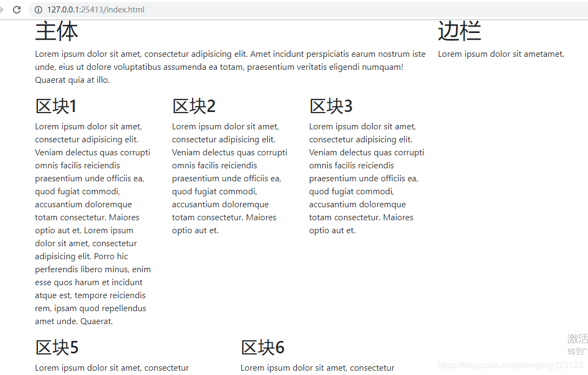Click the forward navigation arrow
The width and height of the screenshot is (588, 375).
(x=1, y=10)
